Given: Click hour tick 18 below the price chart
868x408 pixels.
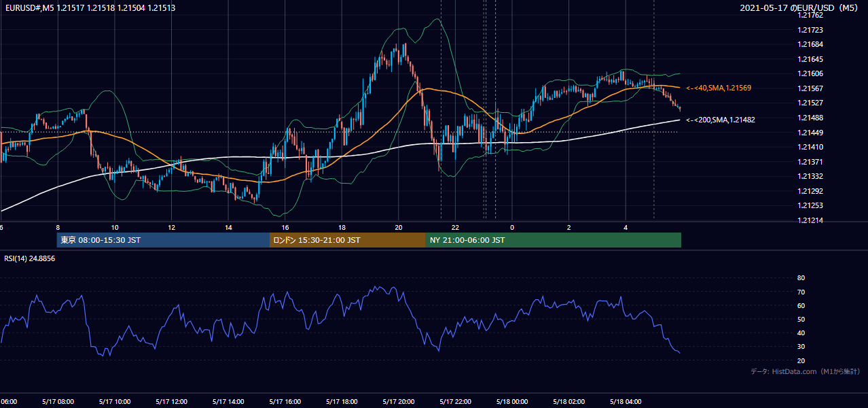Looking at the screenshot, I should point(342,228).
